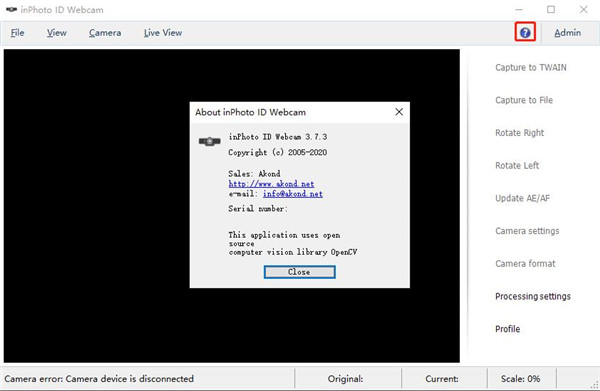The height and width of the screenshot is (391, 600).
Task: Click the camera error status message
Action: click(x=99, y=379)
